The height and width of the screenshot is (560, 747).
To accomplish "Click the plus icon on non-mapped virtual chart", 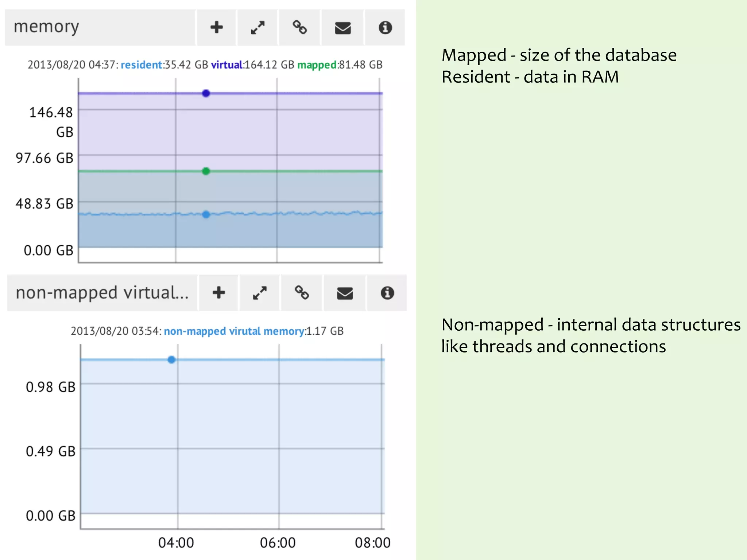I will coord(219,293).
